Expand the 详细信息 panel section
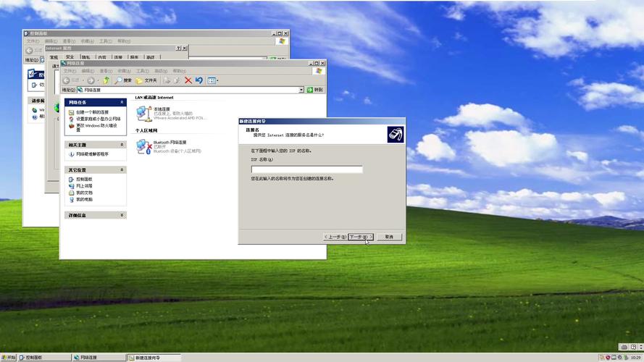The image size is (644, 362). (x=122, y=215)
